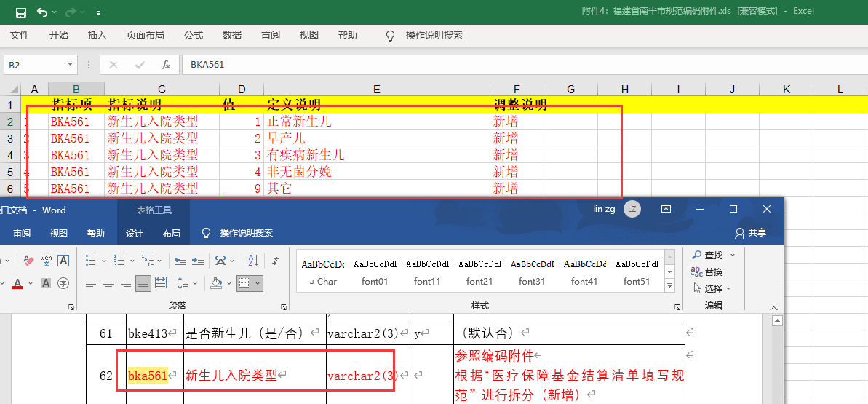This screenshot has height=404, width=868.
Task: Open the borders dropdown arrow
Action: coord(258,283)
